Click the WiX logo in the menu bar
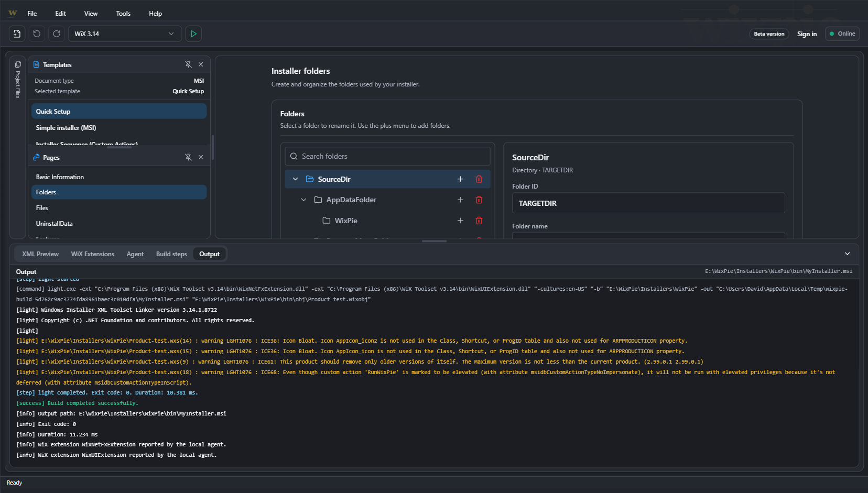Image resolution: width=868 pixels, height=493 pixels. (x=13, y=13)
